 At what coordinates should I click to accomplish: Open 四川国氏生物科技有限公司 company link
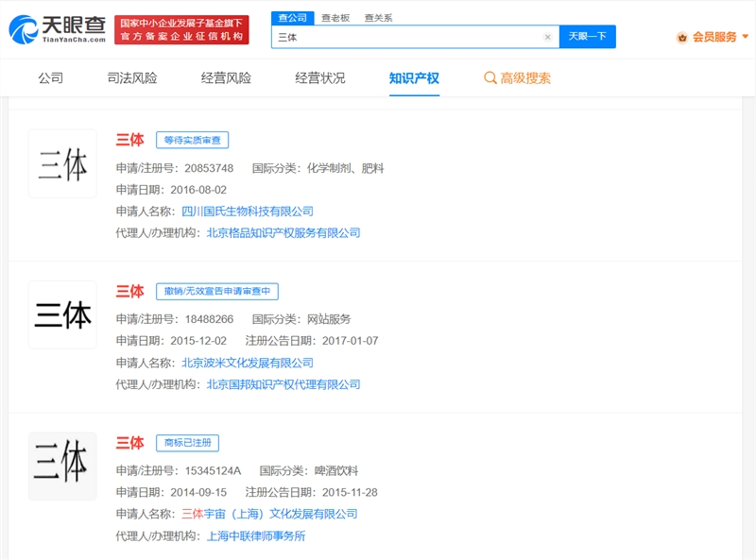(x=248, y=212)
